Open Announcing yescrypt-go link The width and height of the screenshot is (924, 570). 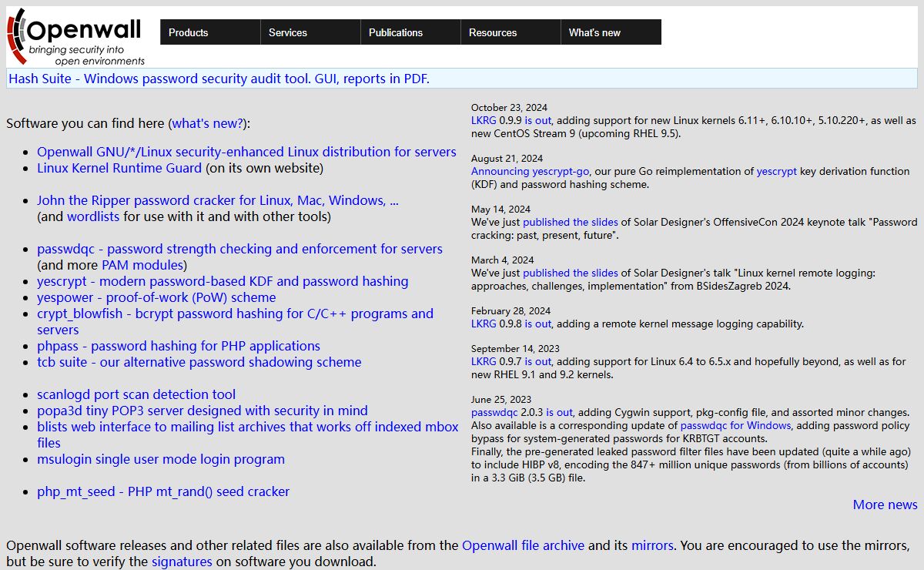click(x=529, y=171)
